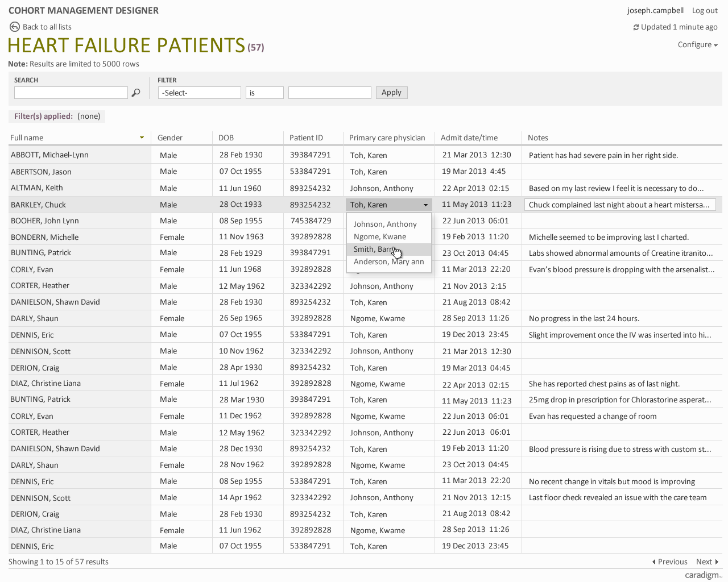Click the Apply filter button

(x=391, y=93)
